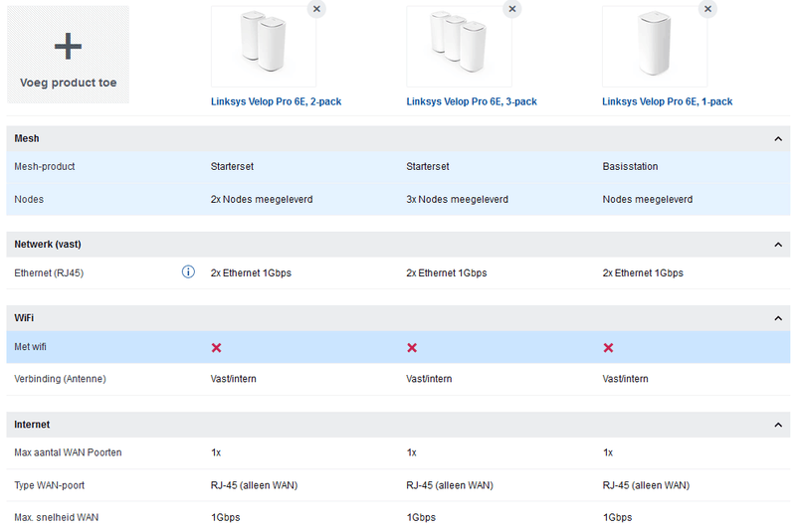Open Linksys Velop Pro 6E, 1-pack link
This screenshot has width=796, height=532.
pyautogui.click(x=667, y=101)
